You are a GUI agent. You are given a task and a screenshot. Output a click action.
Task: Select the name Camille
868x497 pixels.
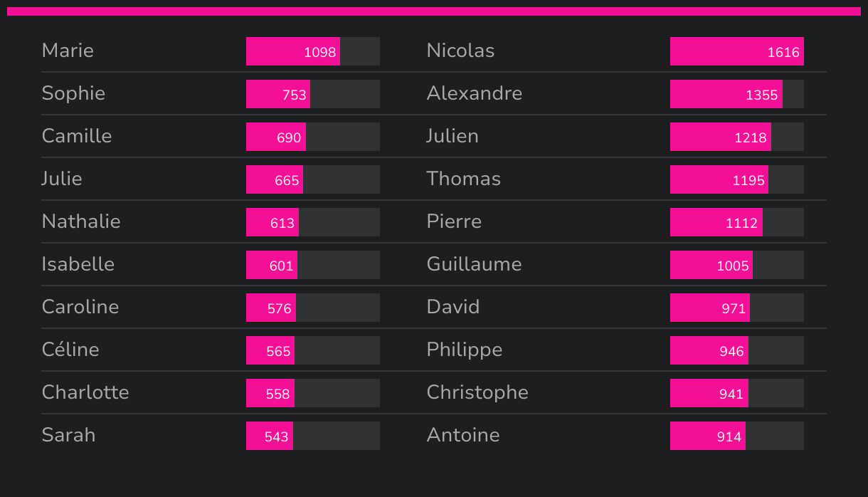click(77, 136)
